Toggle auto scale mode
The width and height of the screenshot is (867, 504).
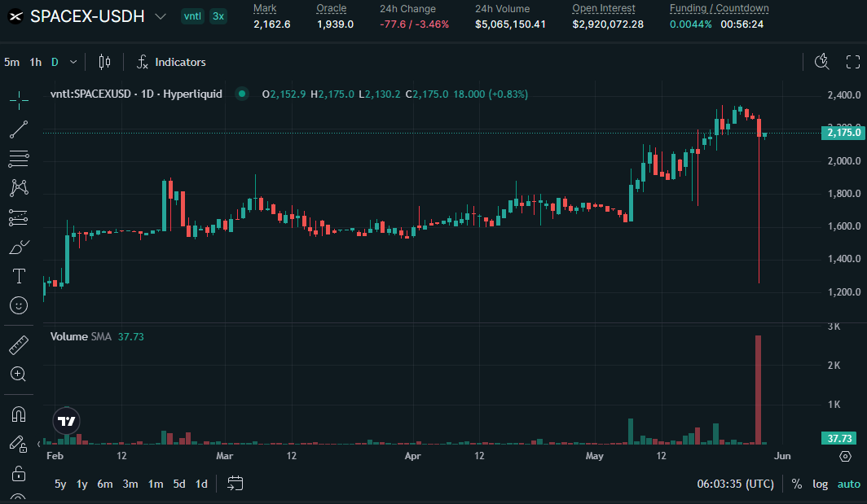click(x=849, y=484)
